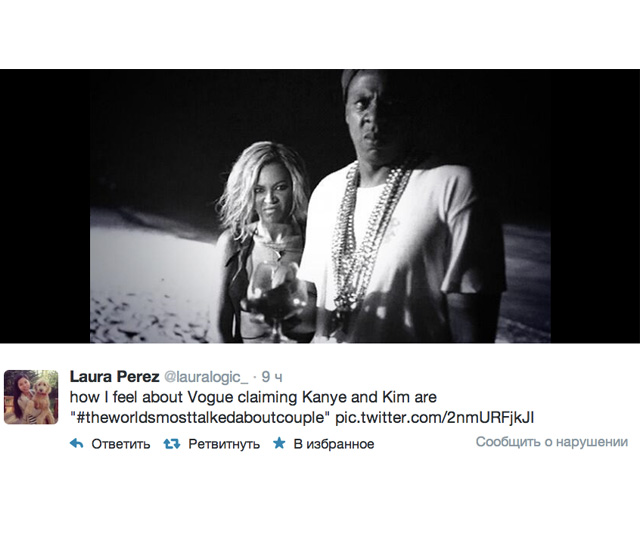Select the В избранное text label
The image size is (640, 540).
point(334,444)
